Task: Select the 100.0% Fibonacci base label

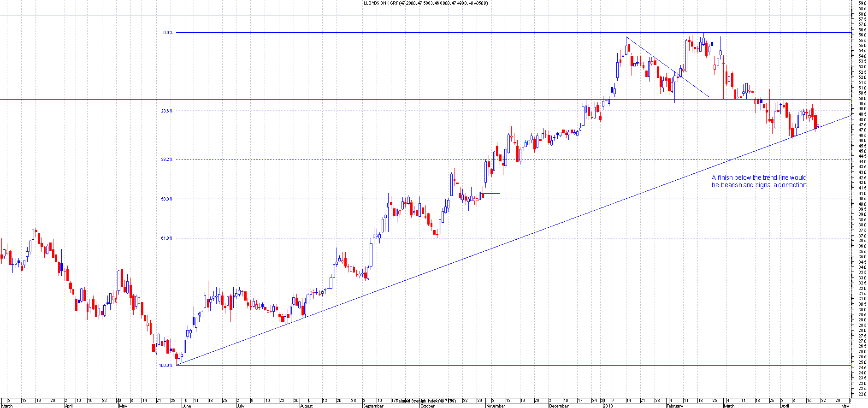Action: [165, 366]
